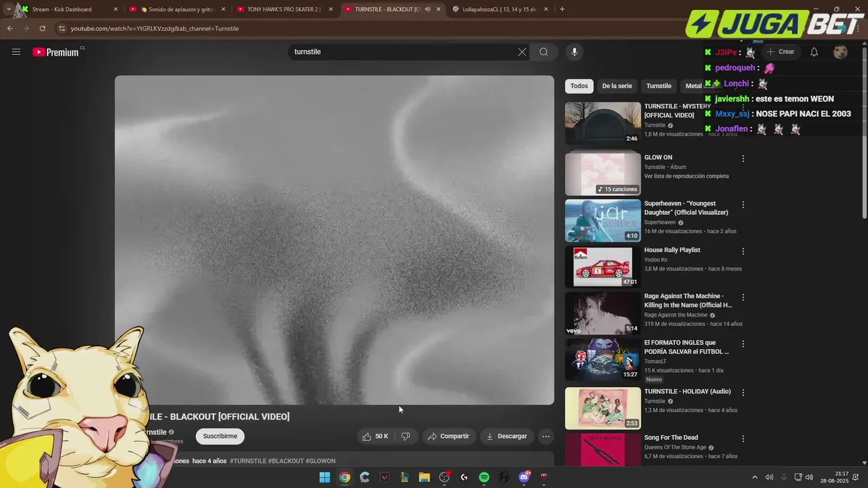
Task: Go back in browser history
Action: point(9,28)
